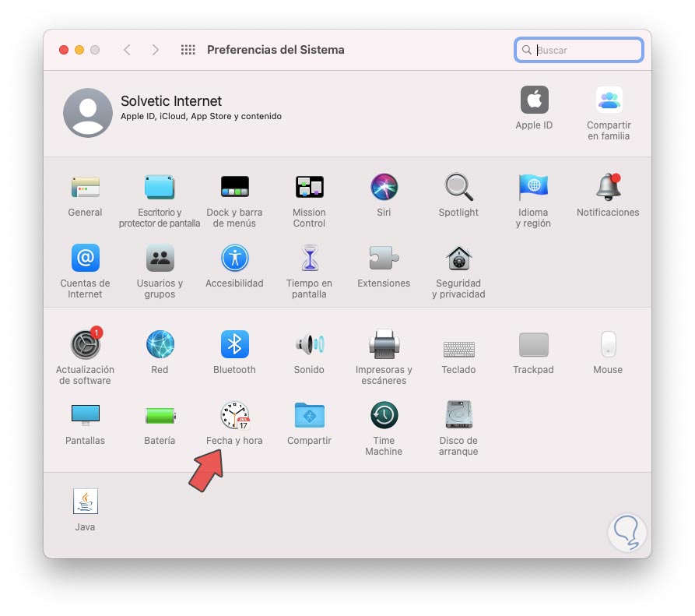Show all preferences via grid button
This screenshot has height=616, width=695.
coord(188,50)
